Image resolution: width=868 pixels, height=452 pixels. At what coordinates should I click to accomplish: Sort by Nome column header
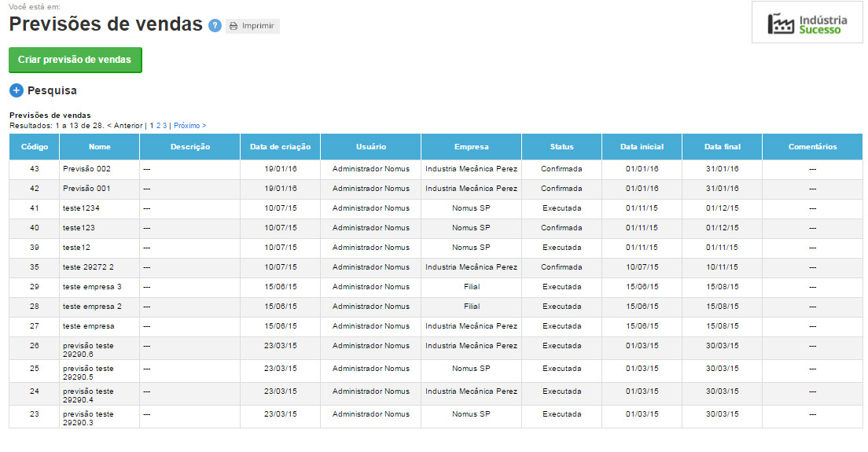click(x=100, y=147)
